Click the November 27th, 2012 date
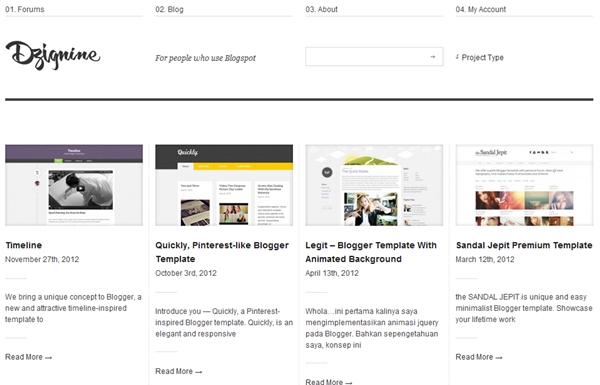Image resolution: width=600 pixels, height=385 pixels. click(42, 259)
